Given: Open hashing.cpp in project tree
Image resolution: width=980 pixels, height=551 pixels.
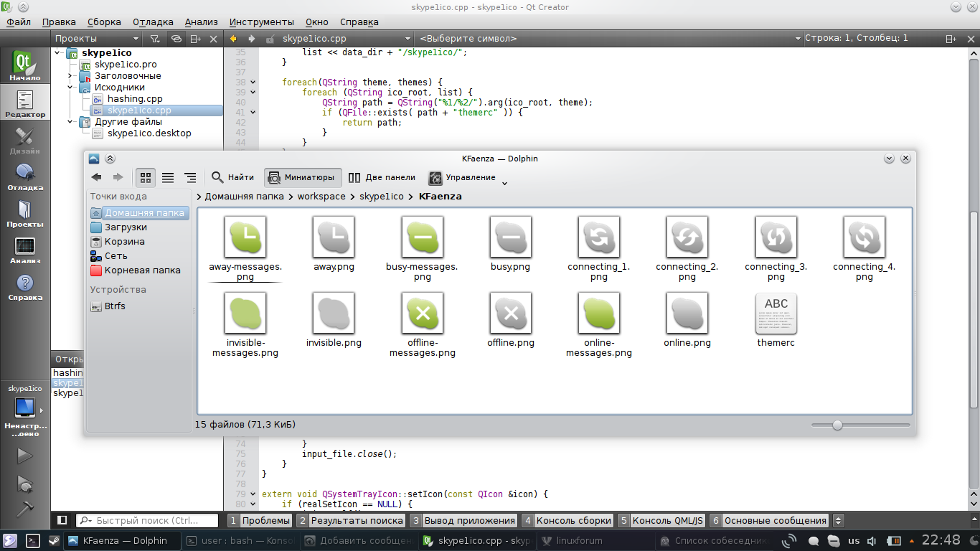Looking at the screenshot, I should pyautogui.click(x=135, y=99).
